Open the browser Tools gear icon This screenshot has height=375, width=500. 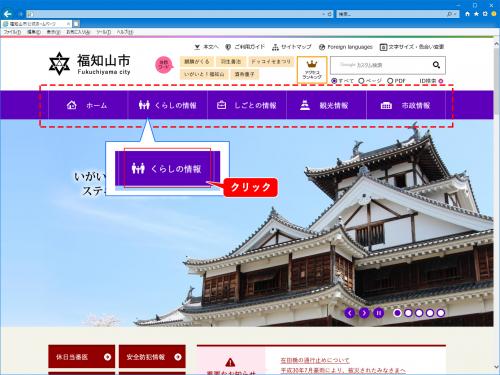coord(485,14)
